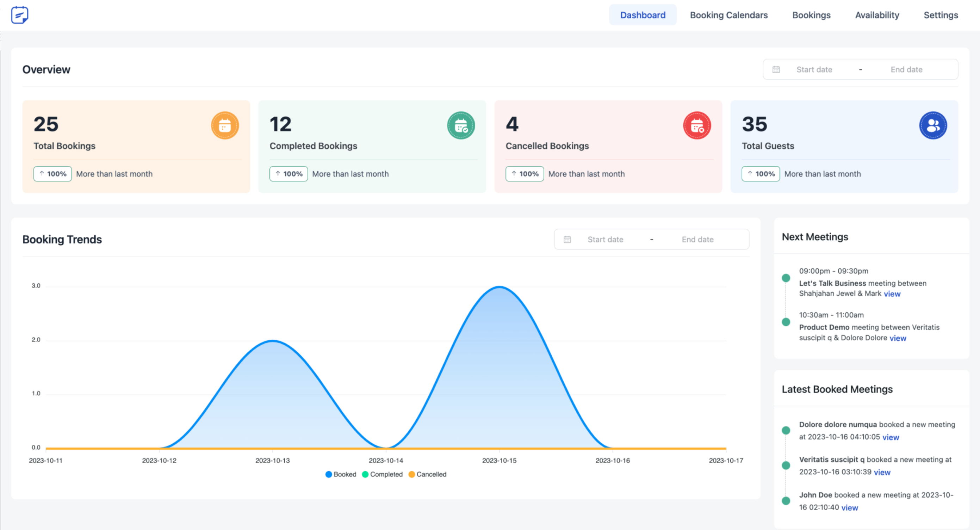Click the blue Total Guests people icon
The height and width of the screenshot is (530, 980).
[933, 125]
